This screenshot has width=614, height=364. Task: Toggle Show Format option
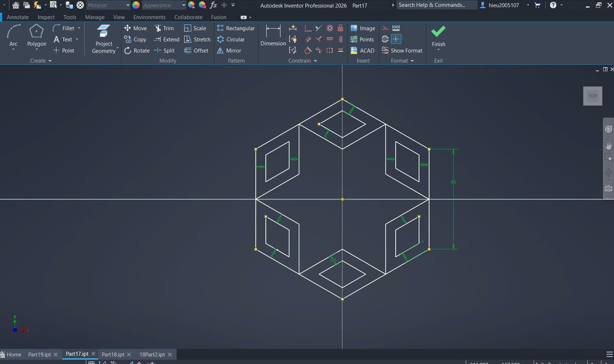tap(402, 51)
